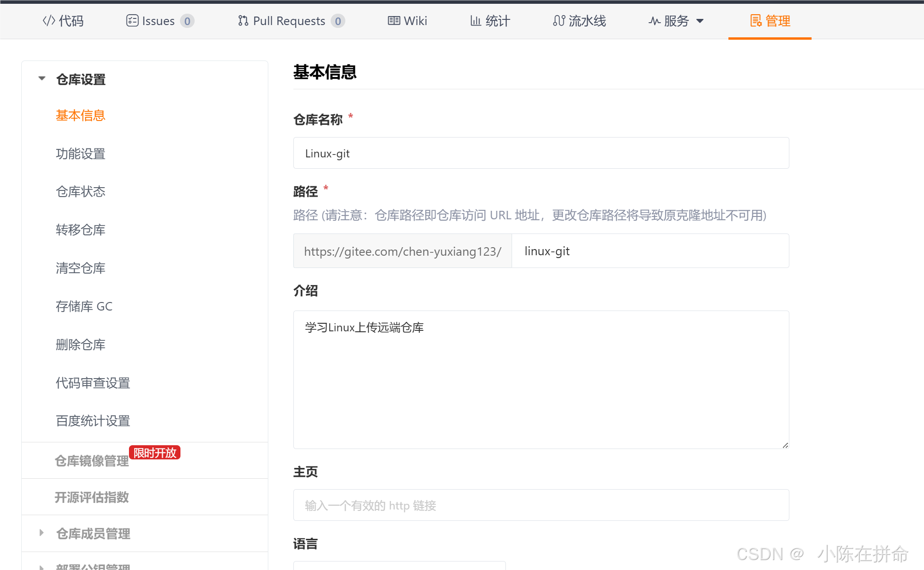The image size is (924, 570).
Task: Click the pipeline icon
Action: tap(559, 21)
